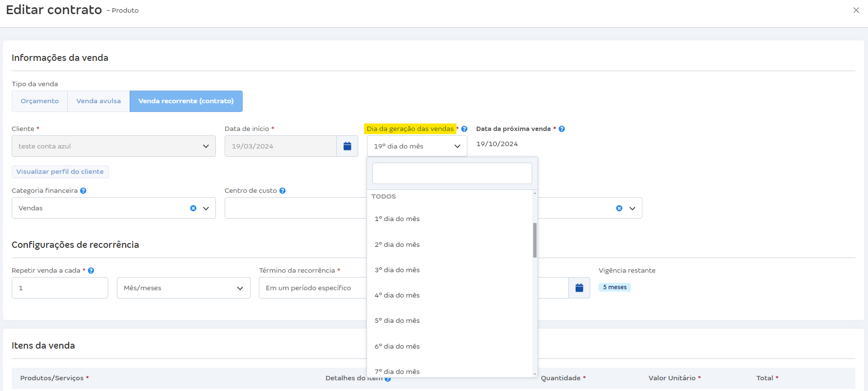
Task: Choose 5º dia do mês option
Action: click(397, 321)
